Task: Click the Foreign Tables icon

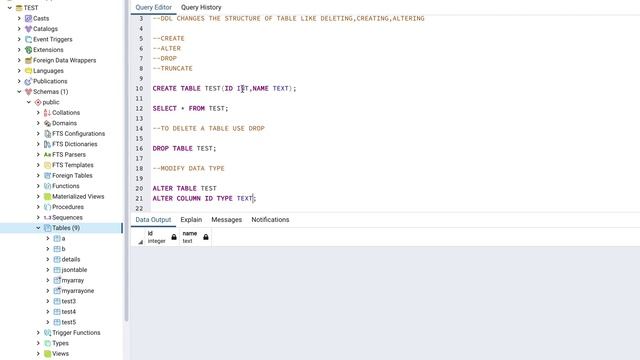Action: coord(47,176)
